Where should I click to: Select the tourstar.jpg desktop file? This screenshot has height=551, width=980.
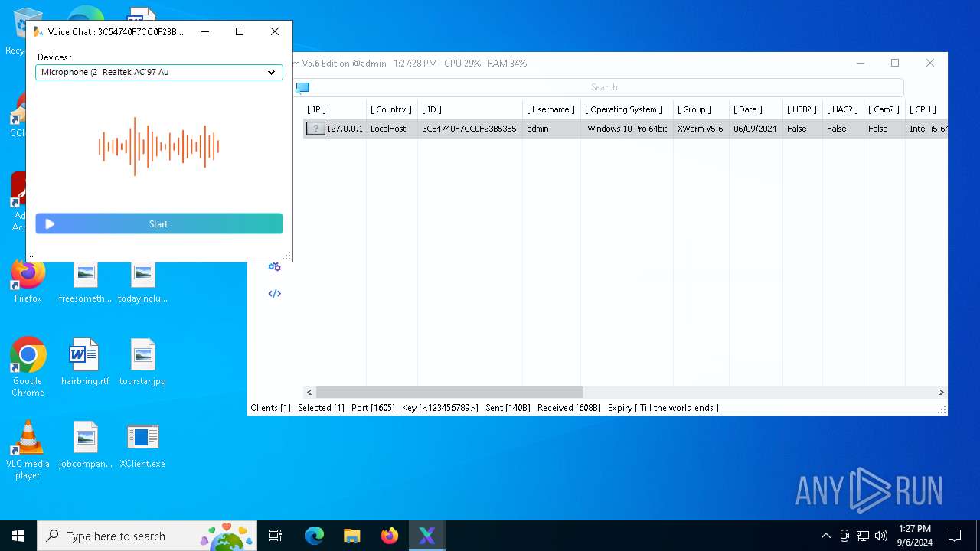[x=142, y=361]
